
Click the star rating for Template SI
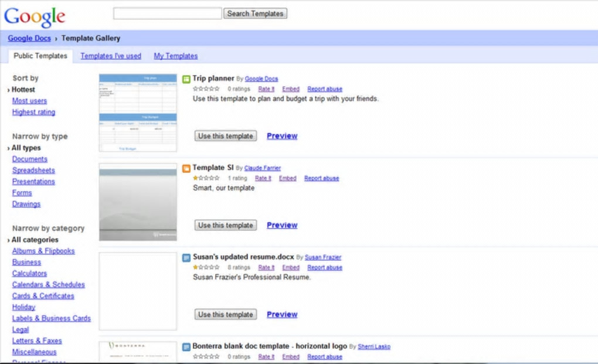(x=206, y=178)
